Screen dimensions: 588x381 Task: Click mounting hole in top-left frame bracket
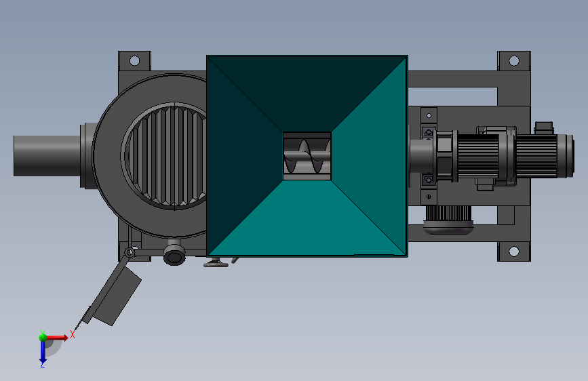click(x=135, y=60)
